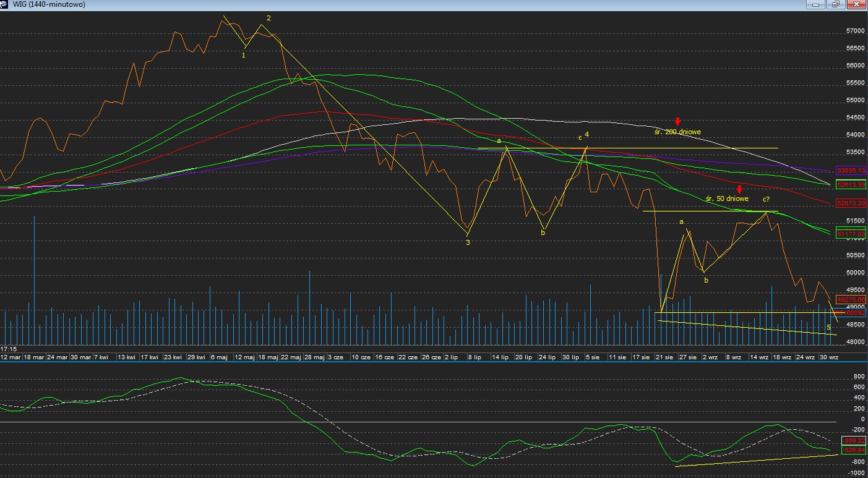Click the green -626.84 oscillator value label

tap(851, 450)
